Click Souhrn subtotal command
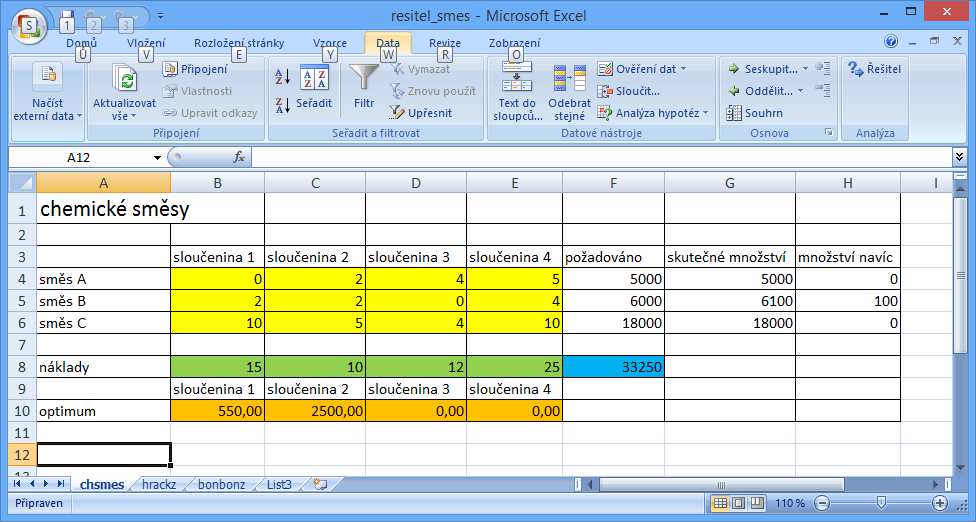 coord(754,113)
